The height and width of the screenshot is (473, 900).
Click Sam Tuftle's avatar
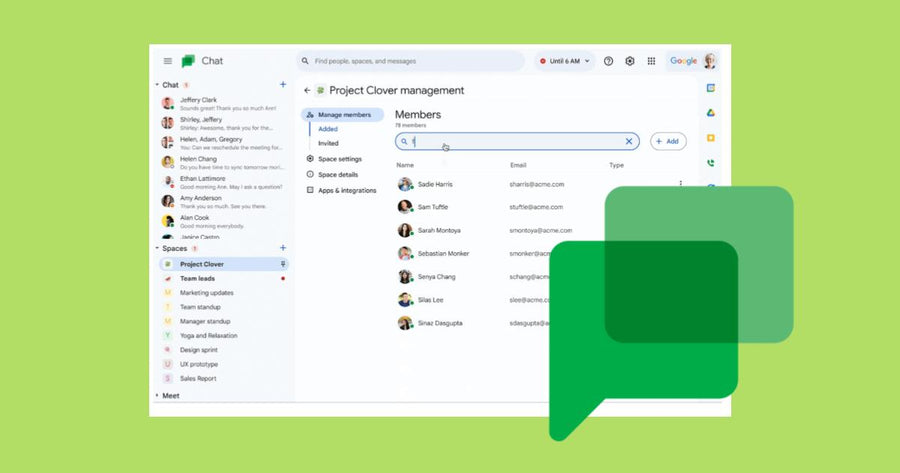pos(405,207)
